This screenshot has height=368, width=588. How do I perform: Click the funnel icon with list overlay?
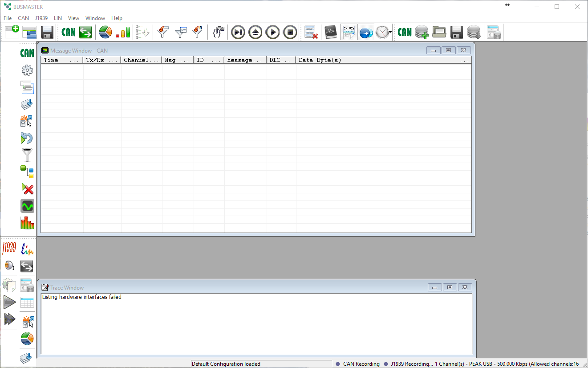(181, 32)
